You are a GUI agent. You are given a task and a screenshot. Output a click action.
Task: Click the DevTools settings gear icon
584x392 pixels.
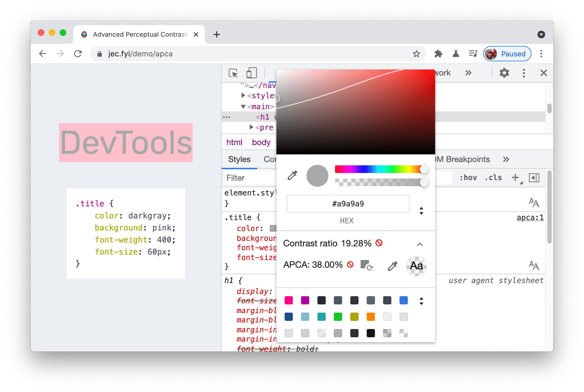coord(504,73)
